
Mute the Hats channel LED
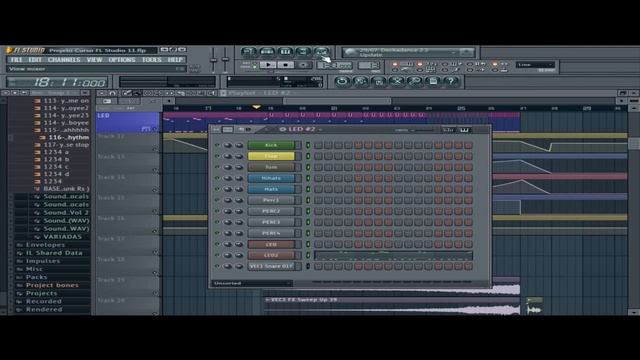[x=217, y=189]
